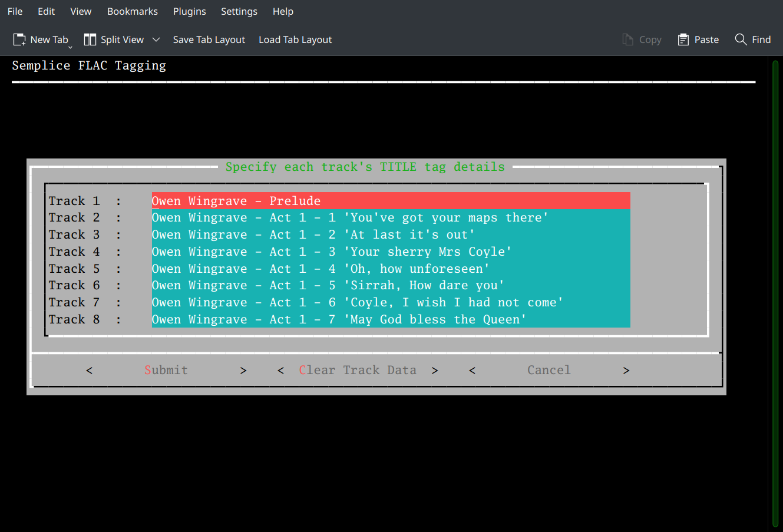The image size is (783, 532).
Task: Expand the Split View dropdown arrow
Action: point(156,39)
